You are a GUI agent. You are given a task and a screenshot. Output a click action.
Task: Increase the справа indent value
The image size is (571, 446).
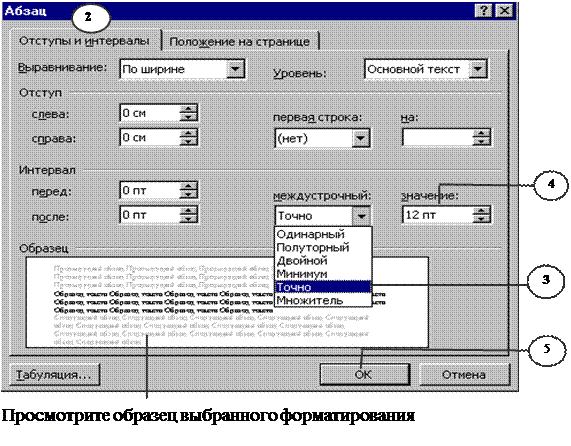point(188,133)
